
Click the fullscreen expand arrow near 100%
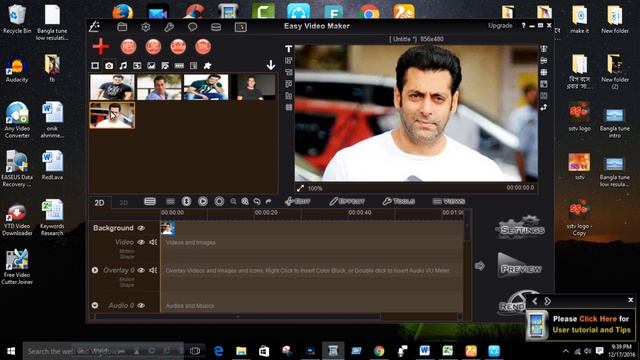pyautogui.click(x=300, y=188)
